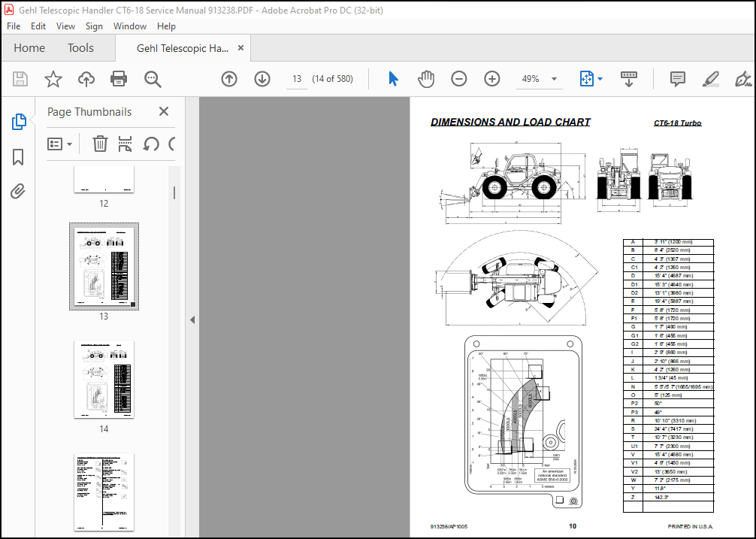Open the Find text magnifier tool
The image size is (756, 539).
click(x=153, y=79)
